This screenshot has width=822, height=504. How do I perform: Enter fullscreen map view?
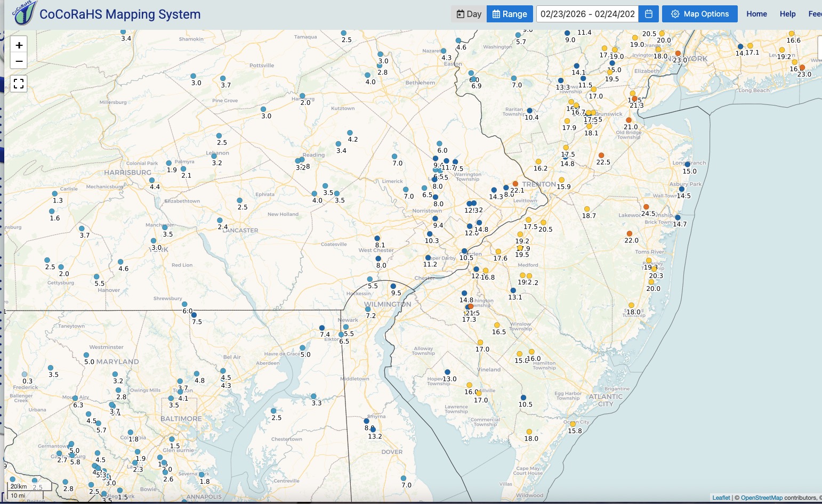pyautogui.click(x=19, y=84)
